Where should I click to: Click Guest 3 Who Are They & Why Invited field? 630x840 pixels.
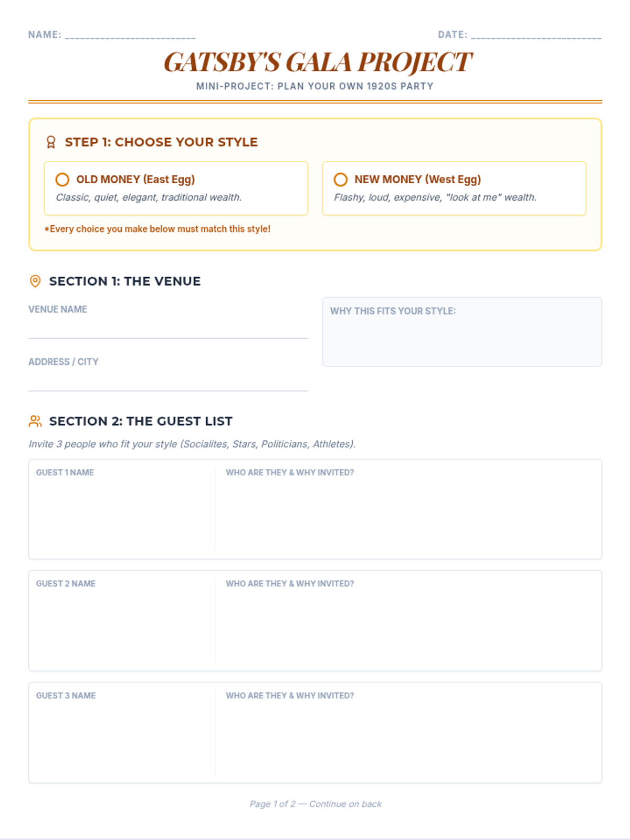(408, 733)
